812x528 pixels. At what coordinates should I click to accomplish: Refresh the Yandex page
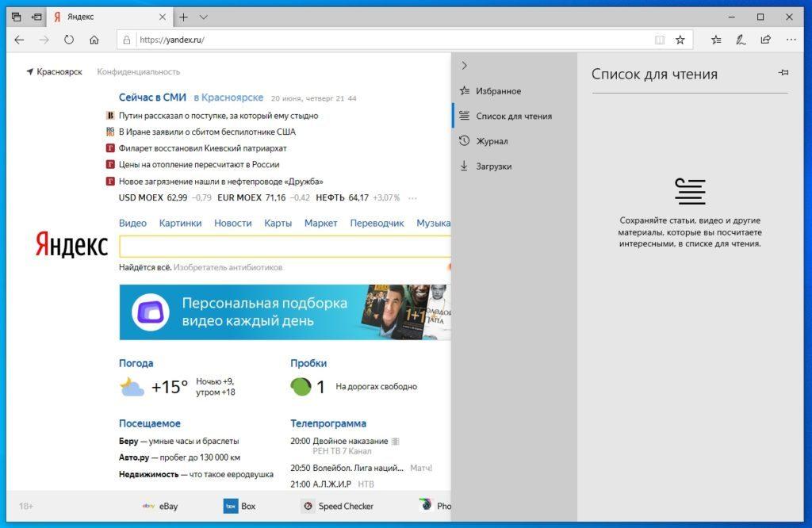(69, 40)
